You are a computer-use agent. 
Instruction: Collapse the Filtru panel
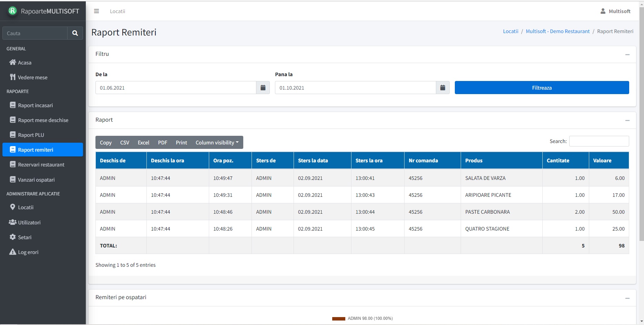[627, 54]
